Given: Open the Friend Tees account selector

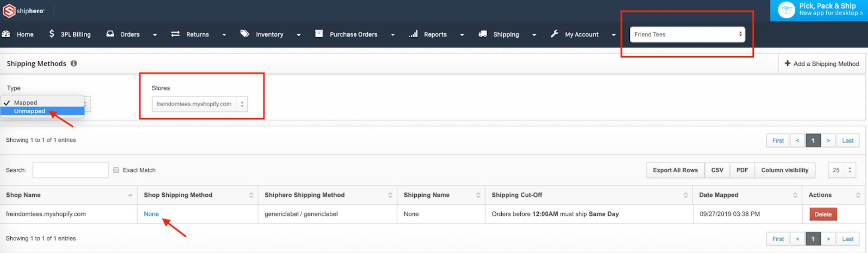Looking at the screenshot, I should 687,34.
